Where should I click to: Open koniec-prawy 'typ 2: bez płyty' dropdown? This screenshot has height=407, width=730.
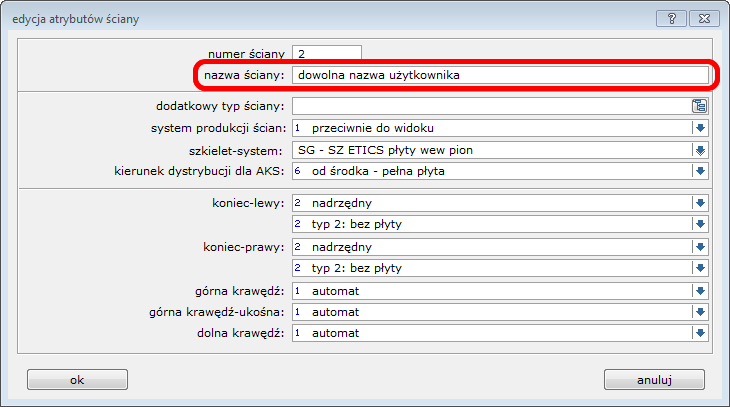coord(700,268)
